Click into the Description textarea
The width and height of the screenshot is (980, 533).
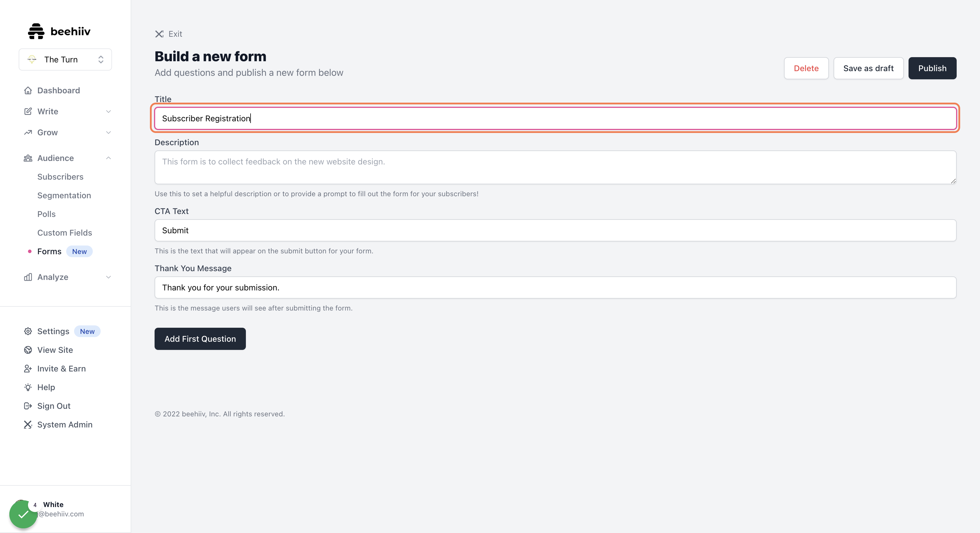[x=555, y=167]
